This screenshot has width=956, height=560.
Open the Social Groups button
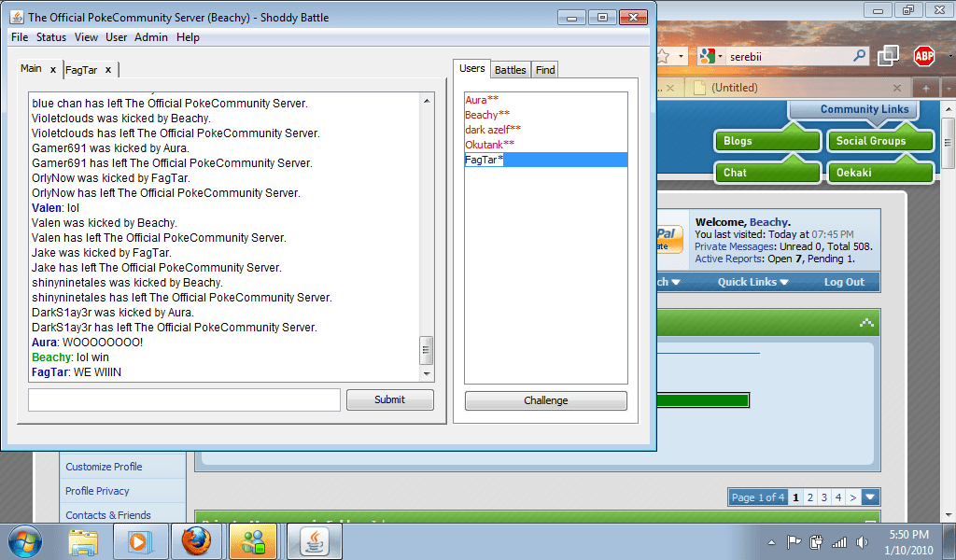pos(880,141)
